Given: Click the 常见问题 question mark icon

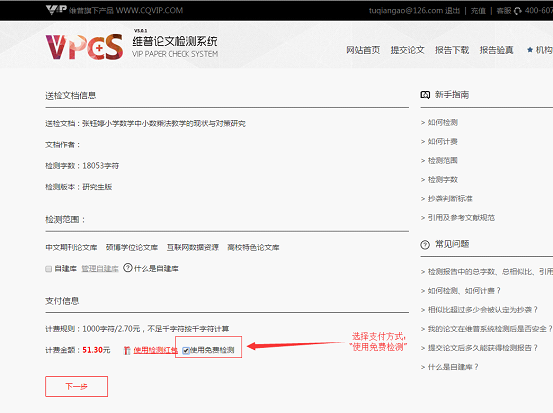Looking at the screenshot, I should pyautogui.click(x=425, y=244).
